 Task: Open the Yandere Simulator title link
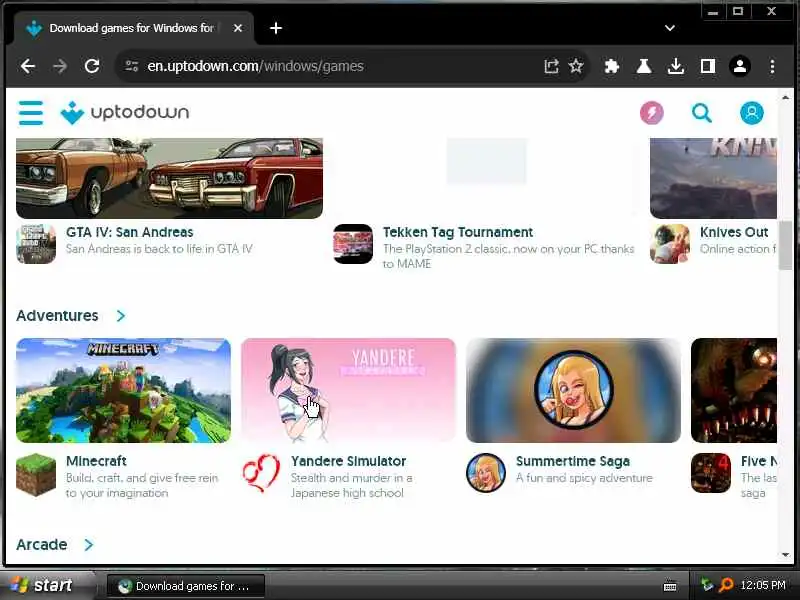point(348,461)
